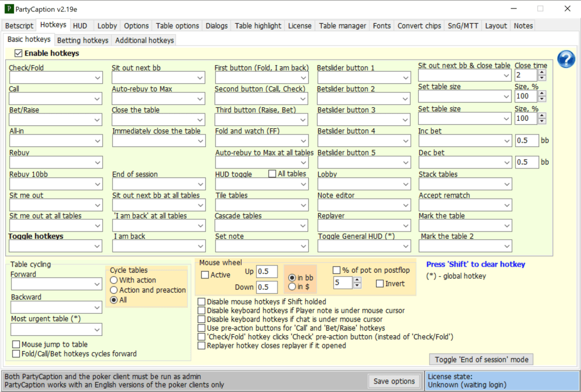Expand the Tile tables hotkey dropdown
Screen dimensions: 581x392
point(262,205)
